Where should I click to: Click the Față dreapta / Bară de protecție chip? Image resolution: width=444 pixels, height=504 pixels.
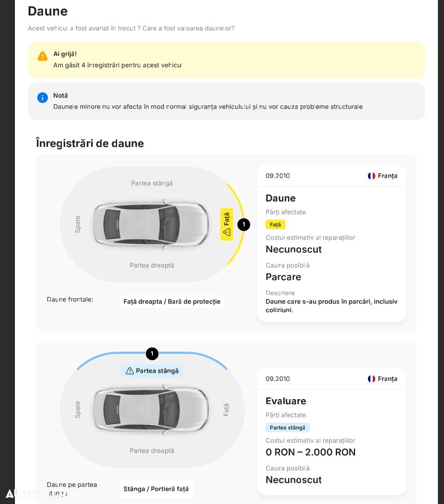172,301
